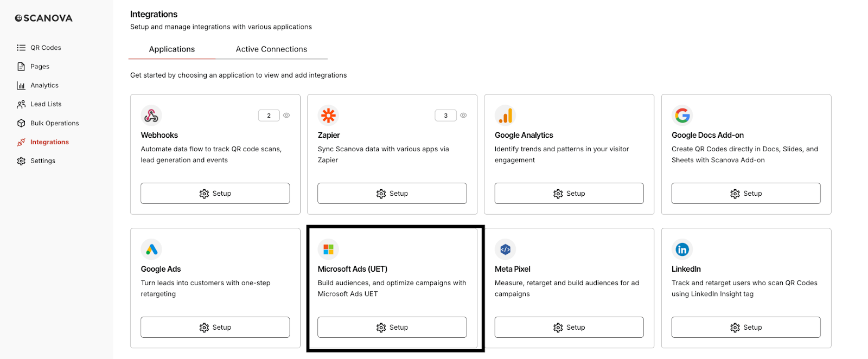This screenshot has width=868, height=359.
Task: Click the QR Codes list icon
Action: [x=21, y=48]
